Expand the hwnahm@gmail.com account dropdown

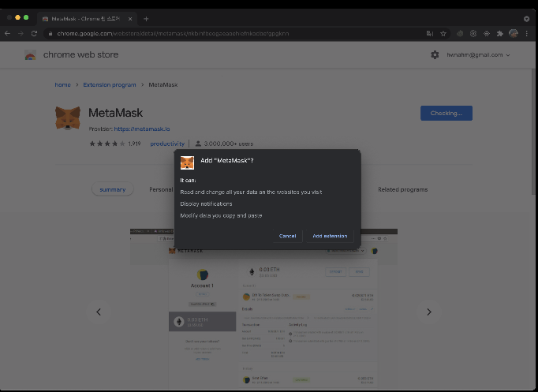(478, 55)
